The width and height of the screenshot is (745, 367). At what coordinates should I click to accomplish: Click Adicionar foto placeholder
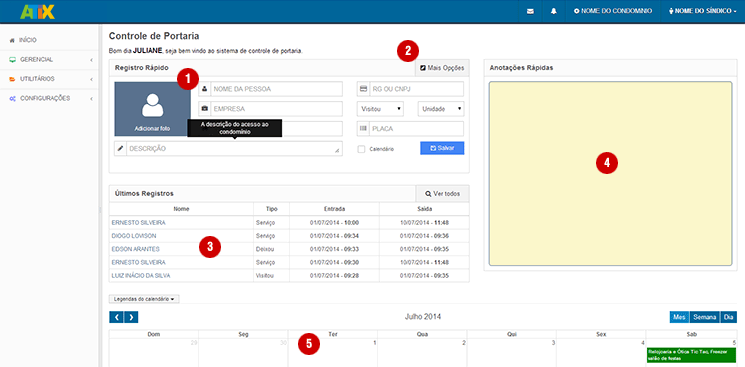coord(153,109)
